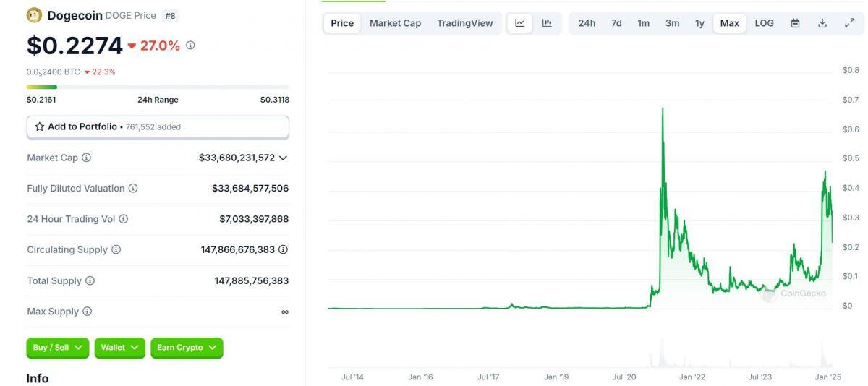Click the 0.0₅2400 BTC price text
868x386 pixels.
tap(54, 72)
